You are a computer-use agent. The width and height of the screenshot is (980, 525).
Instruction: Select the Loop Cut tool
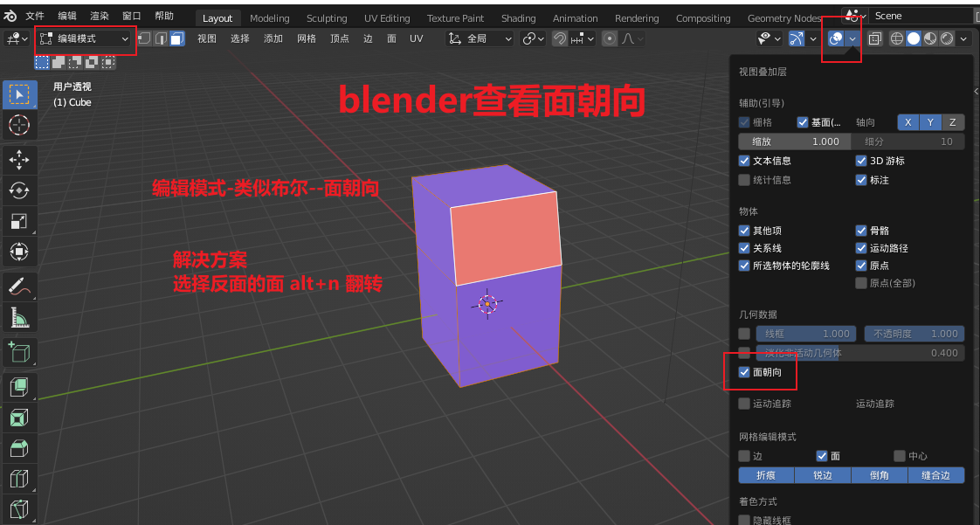[x=19, y=479]
